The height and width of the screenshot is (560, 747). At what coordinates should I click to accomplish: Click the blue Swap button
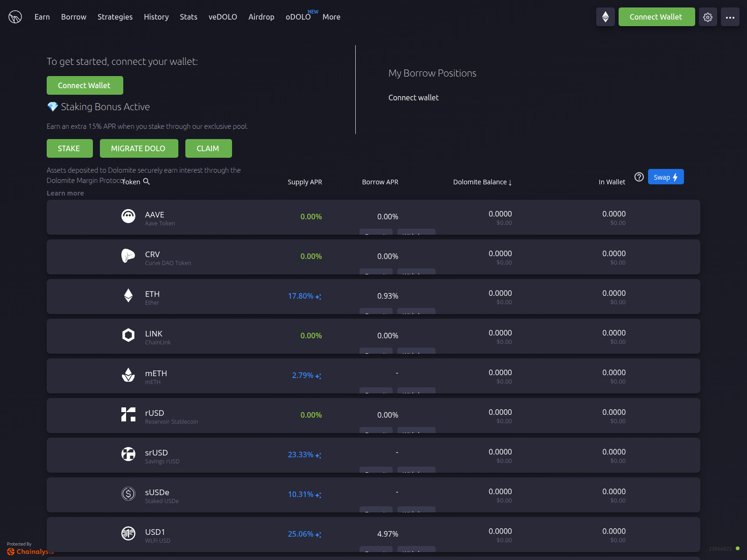(x=666, y=177)
